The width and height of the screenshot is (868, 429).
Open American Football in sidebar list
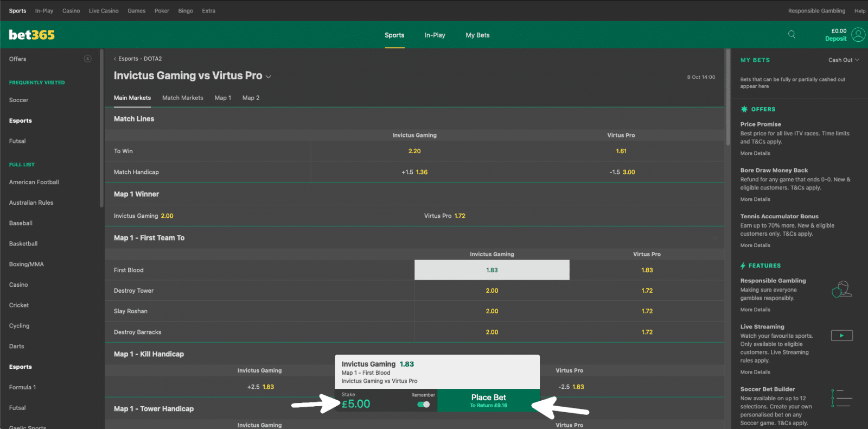34,182
